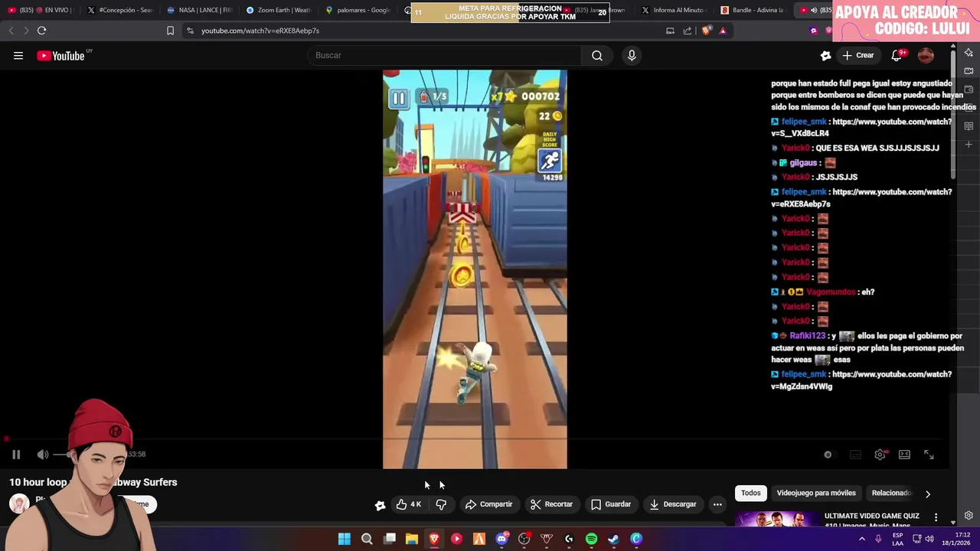Click the Rafiki123 chat username
Viewport: 980px width, 551px height.
808,336
